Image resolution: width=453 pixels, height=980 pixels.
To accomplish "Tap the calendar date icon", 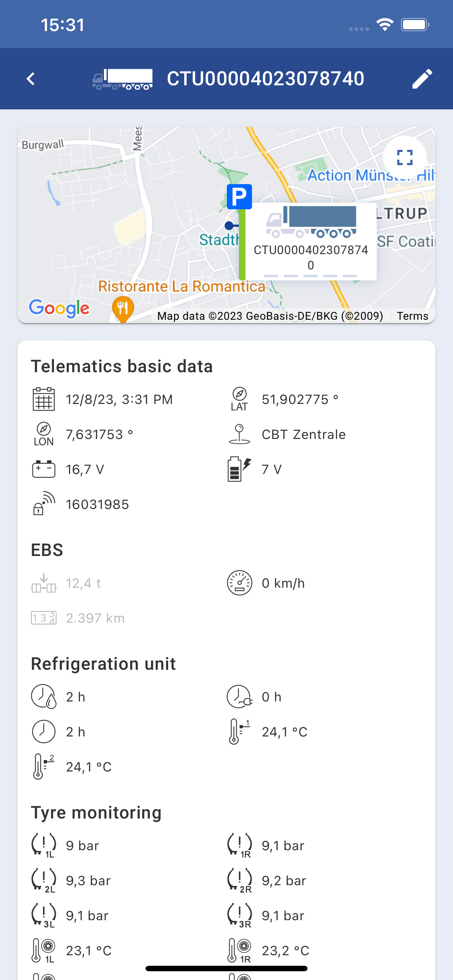I will pos(44,399).
